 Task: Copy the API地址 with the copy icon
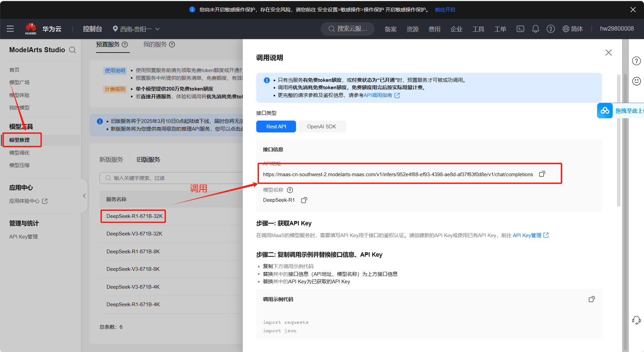(x=542, y=174)
